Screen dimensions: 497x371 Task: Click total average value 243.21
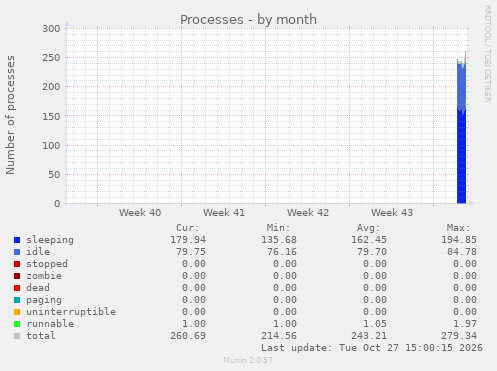point(369,336)
